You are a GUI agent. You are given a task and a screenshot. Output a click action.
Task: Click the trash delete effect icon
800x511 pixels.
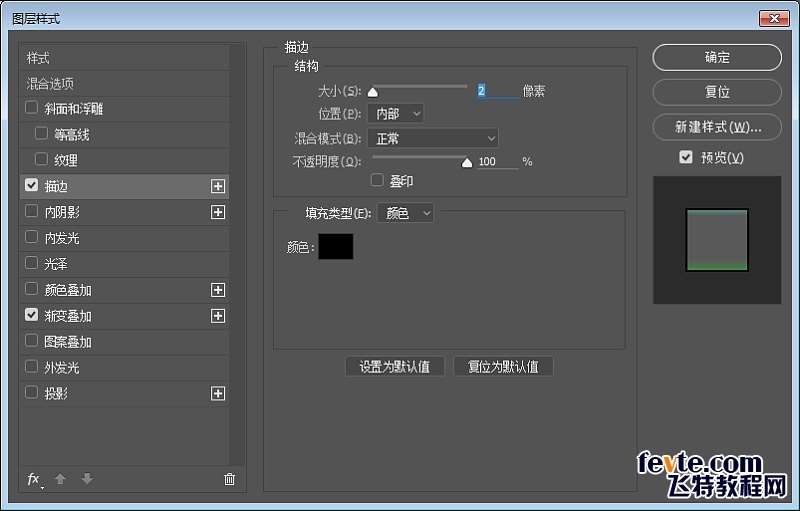point(230,479)
